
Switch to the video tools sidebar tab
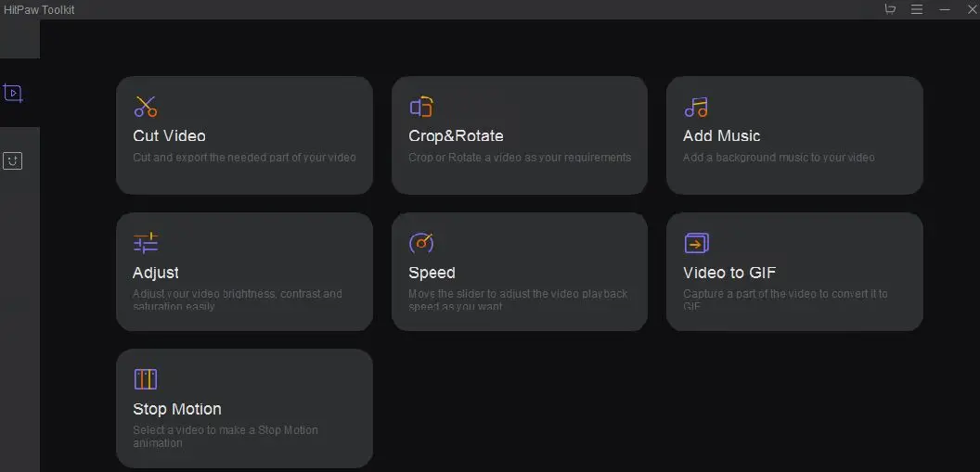pyautogui.click(x=13, y=93)
